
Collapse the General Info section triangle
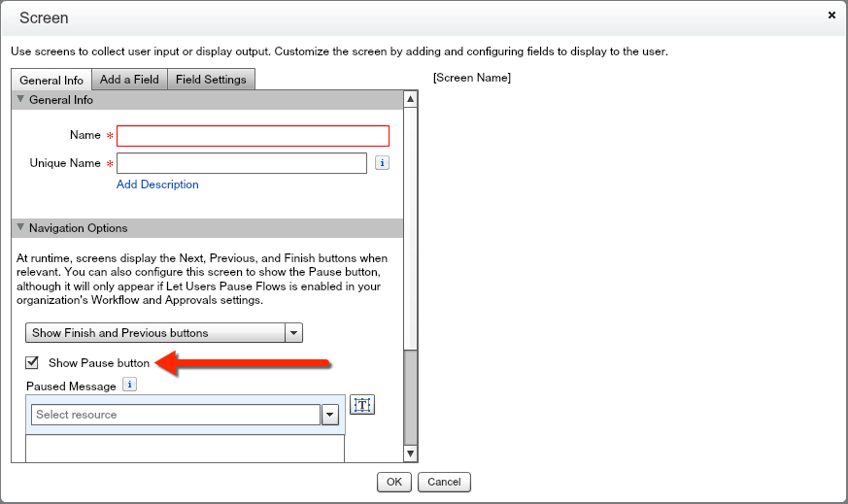pos(20,100)
